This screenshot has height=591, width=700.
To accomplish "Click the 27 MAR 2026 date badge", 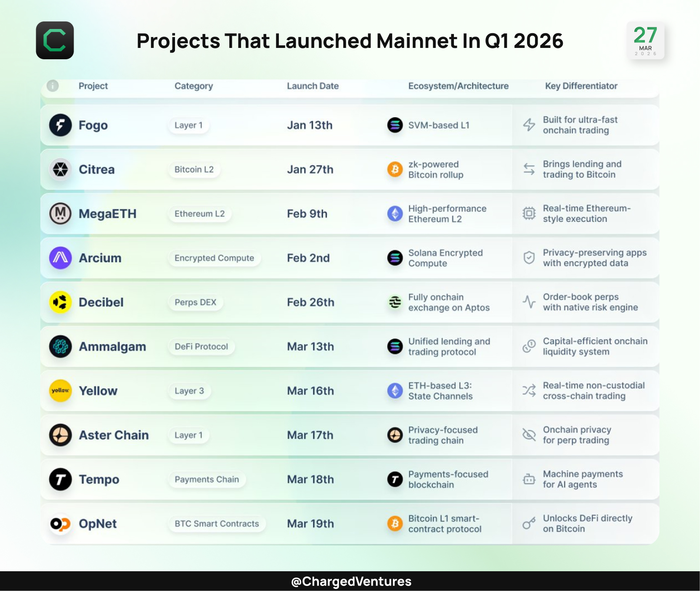I will tap(645, 40).
